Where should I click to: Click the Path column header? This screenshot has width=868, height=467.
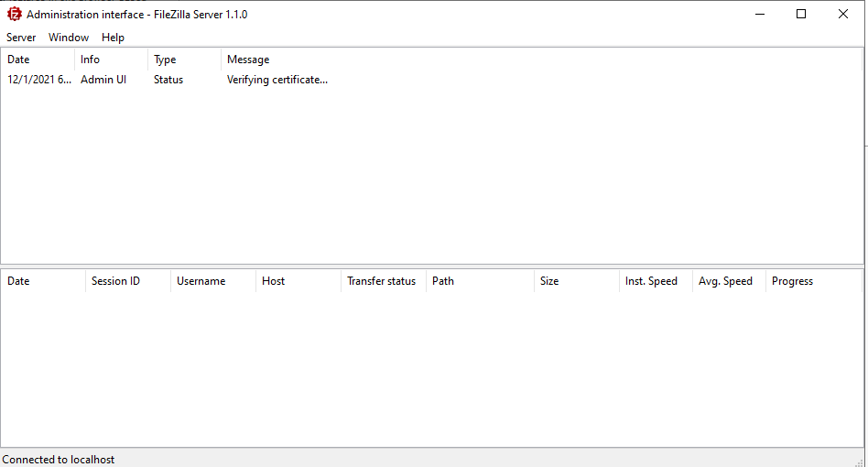tap(480, 281)
